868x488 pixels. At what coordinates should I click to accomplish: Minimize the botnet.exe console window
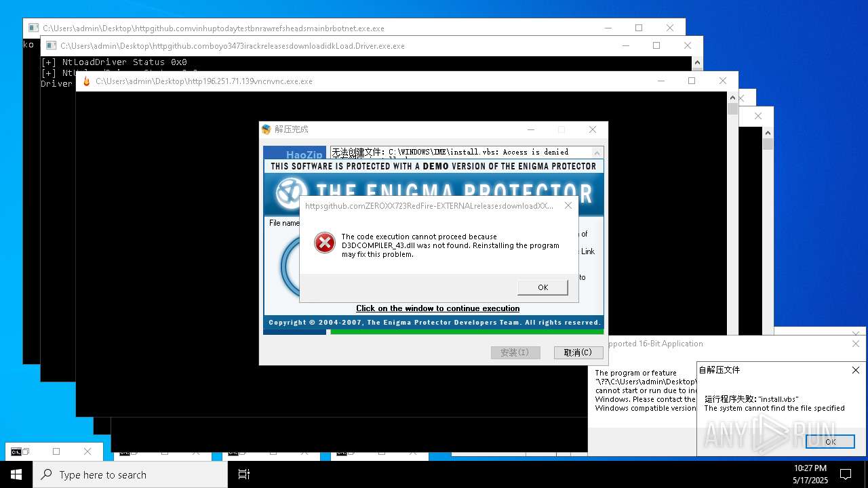tap(608, 28)
